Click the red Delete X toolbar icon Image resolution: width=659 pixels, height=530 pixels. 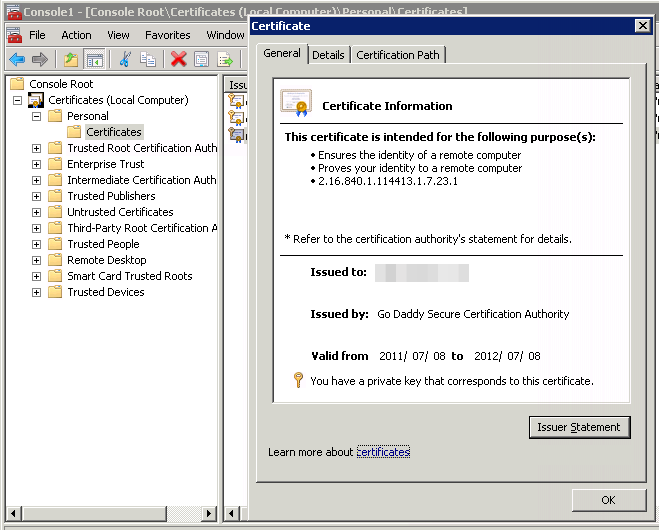[x=178, y=59]
